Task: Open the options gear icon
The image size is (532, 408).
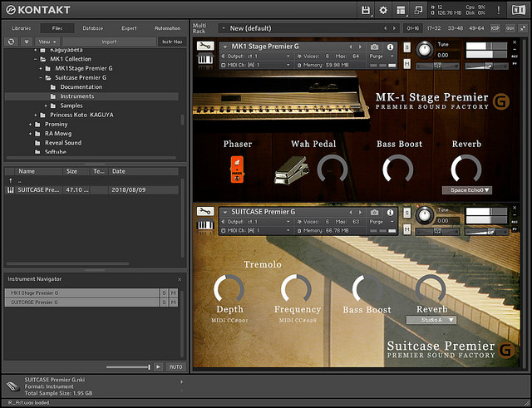Action: [x=383, y=10]
